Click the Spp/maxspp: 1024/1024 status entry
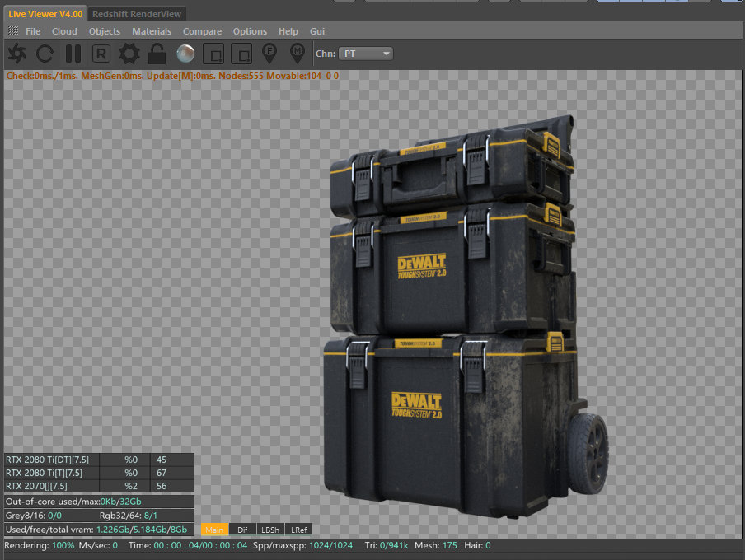 tap(302, 545)
